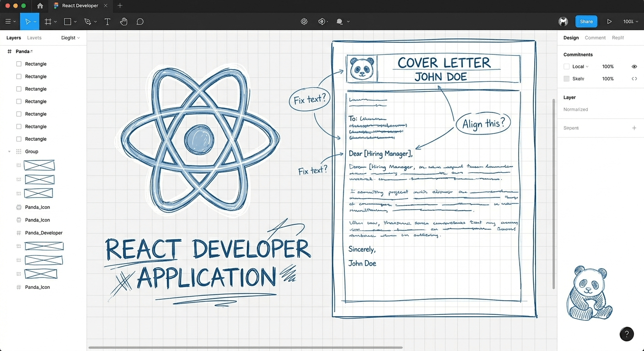Image resolution: width=644 pixels, height=351 pixels.
Task: Click the Local commitment checkbox
Action: [566, 66]
